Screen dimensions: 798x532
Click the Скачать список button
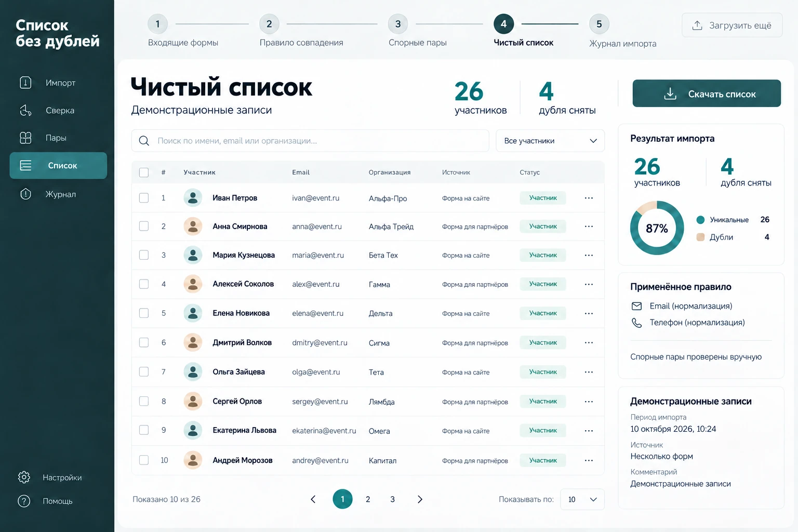pyautogui.click(x=707, y=94)
